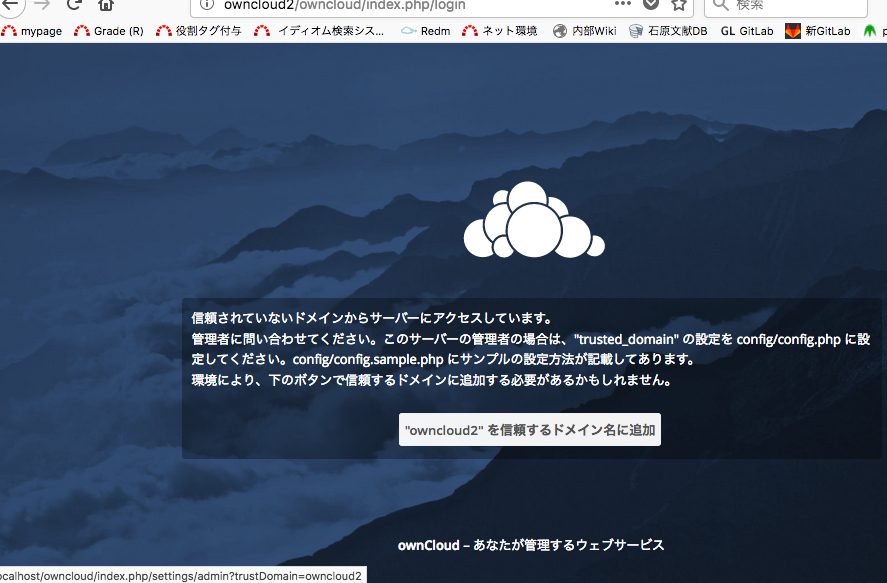Open the home page via the house icon
Image resolution: width=887 pixels, height=583 pixels.
(106, 5)
